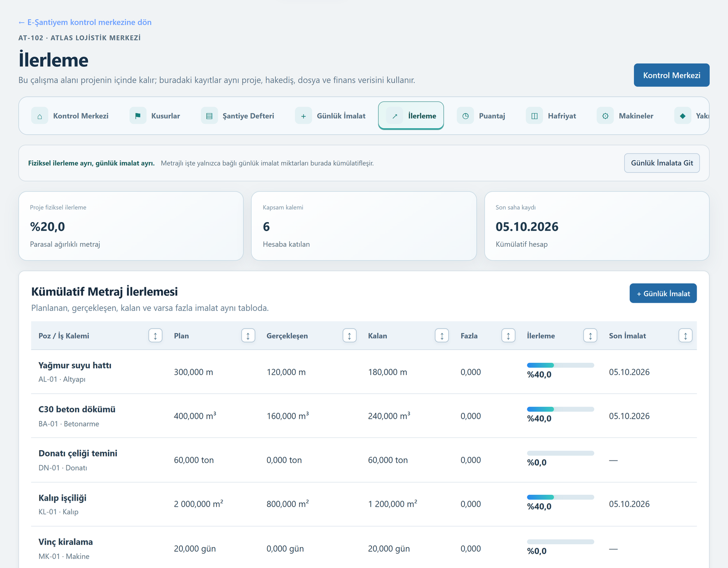This screenshot has width=728, height=568.
Task: Toggle sorting on the Fazla column
Action: click(x=508, y=336)
